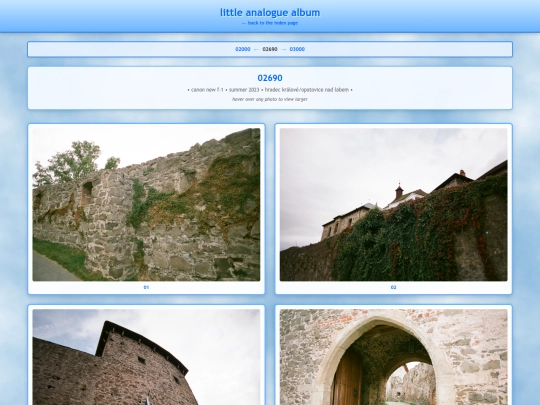Go back to the index page

point(270,23)
